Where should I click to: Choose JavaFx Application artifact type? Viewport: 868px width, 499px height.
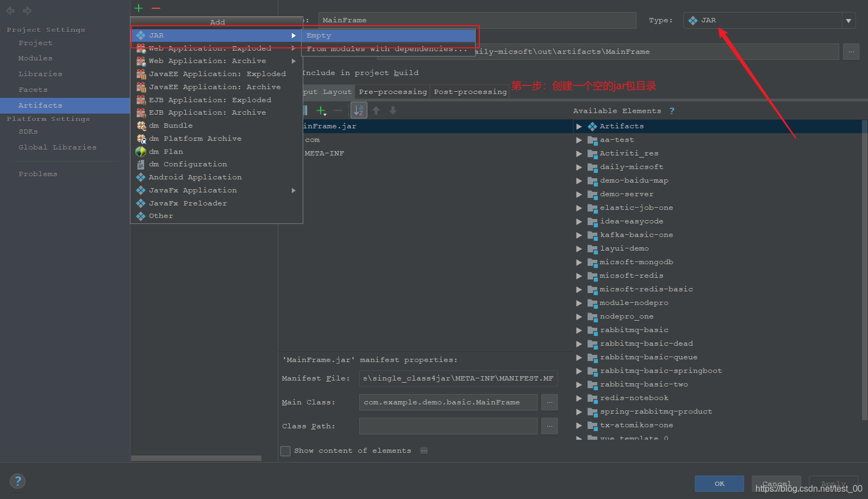[216, 190]
